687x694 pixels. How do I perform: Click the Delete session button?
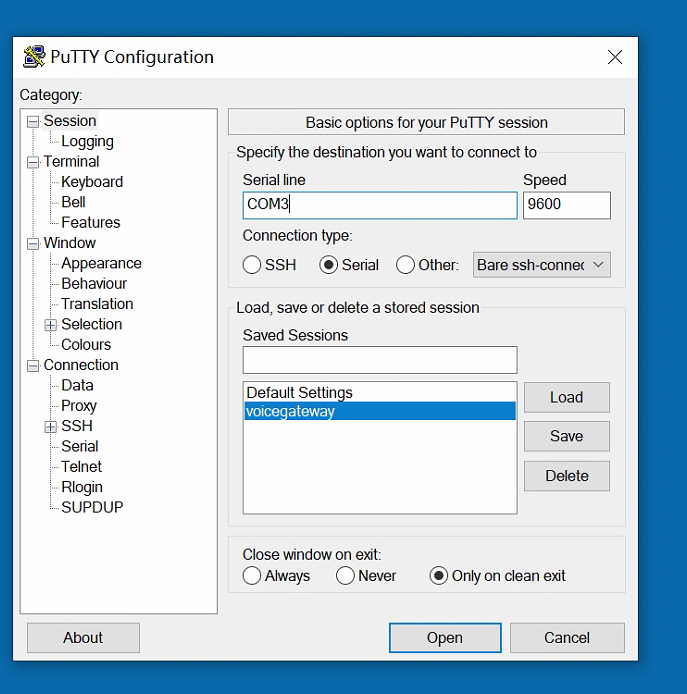pos(567,476)
